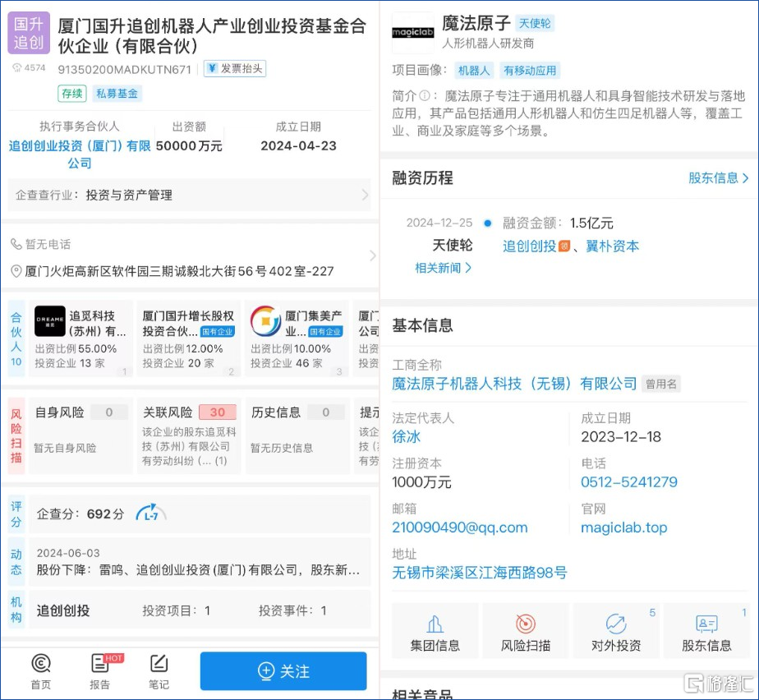Click the L-7 score gauge icon
This screenshot has height=700, width=759.
[x=151, y=514]
